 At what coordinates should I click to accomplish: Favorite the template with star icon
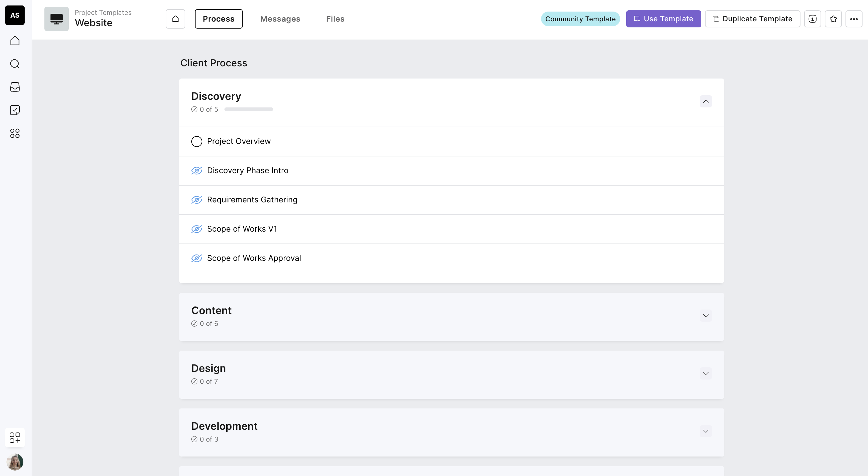[x=833, y=19]
